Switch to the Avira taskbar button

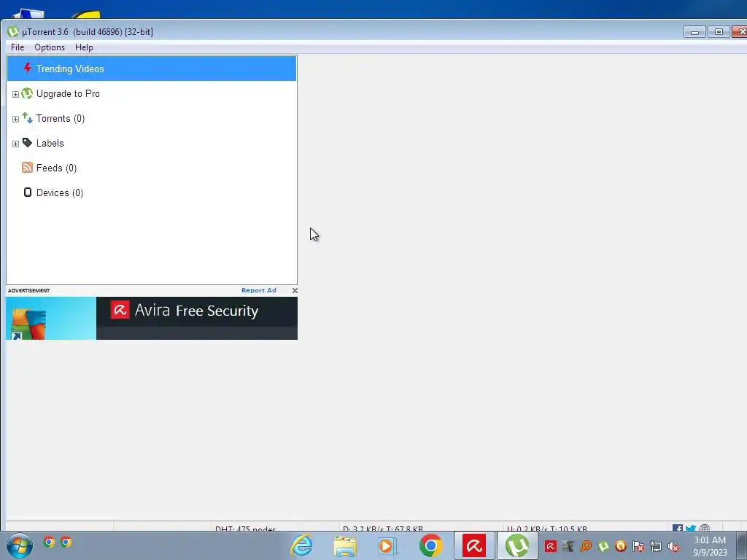click(474, 545)
